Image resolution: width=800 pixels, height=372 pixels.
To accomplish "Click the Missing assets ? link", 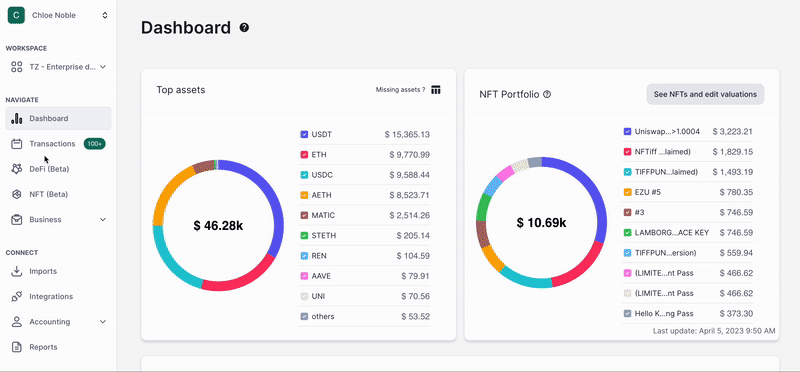I will click(x=401, y=90).
